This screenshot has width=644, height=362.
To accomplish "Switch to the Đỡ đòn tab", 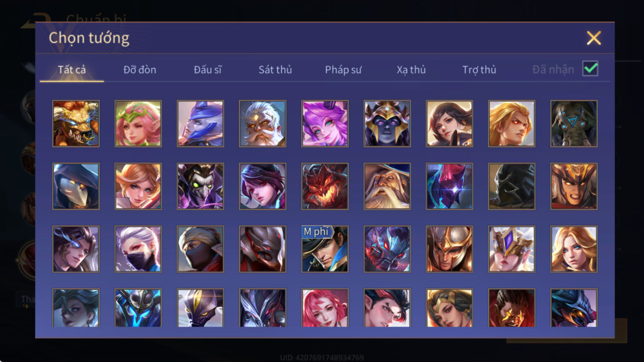I will click(140, 70).
